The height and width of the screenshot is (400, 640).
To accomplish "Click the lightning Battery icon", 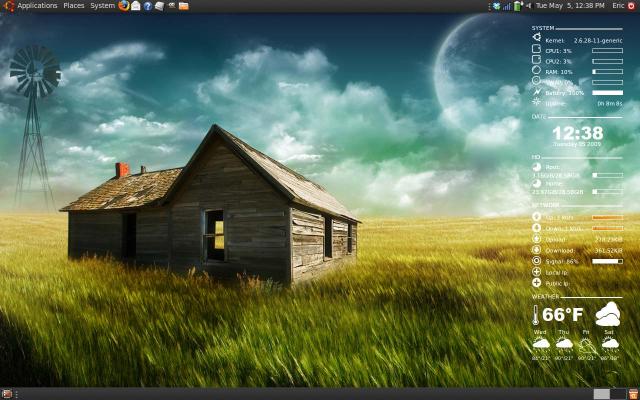I will coord(536,91).
